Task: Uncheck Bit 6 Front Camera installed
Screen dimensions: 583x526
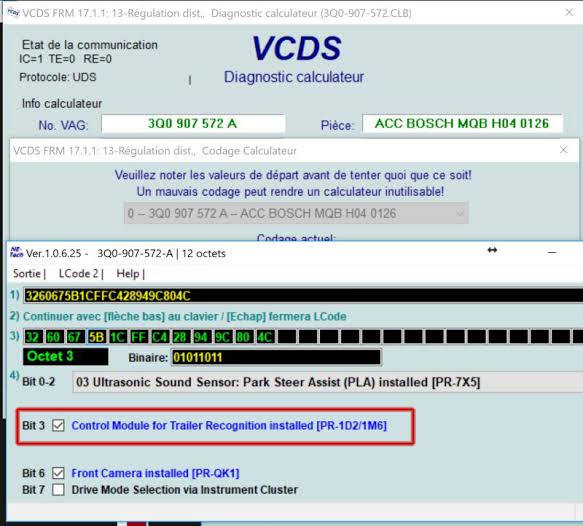Action: 58,473
